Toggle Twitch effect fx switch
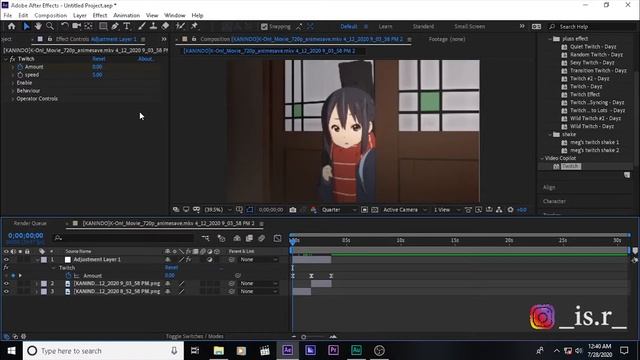Screen dimensions: 640x360 click(x=12, y=59)
